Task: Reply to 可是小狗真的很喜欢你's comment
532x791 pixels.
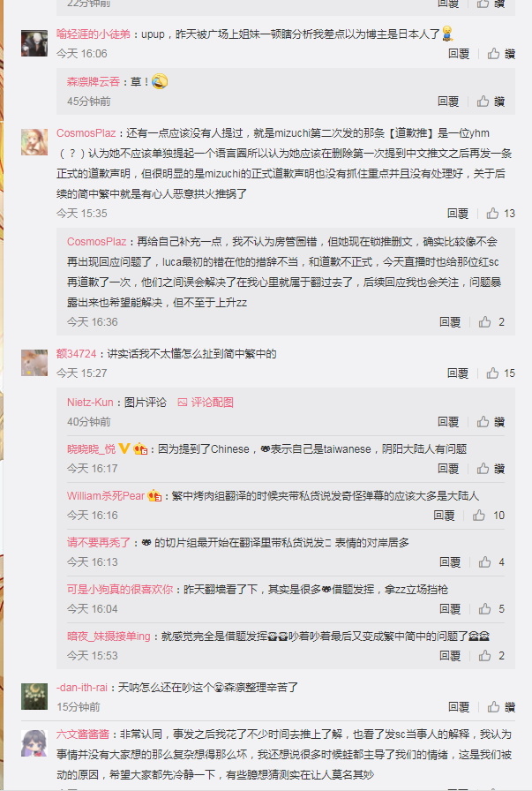Action: point(450,609)
